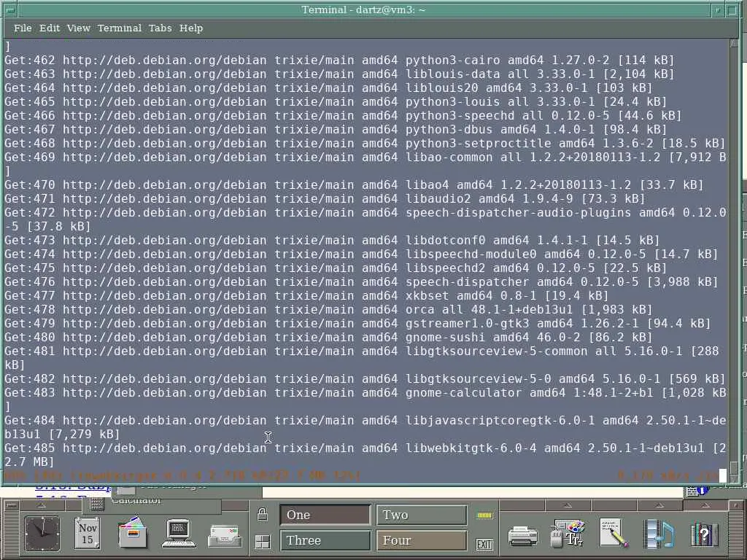Open the computer terminal icon on the panel
The height and width of the screenshot is (560, 747).
coord(178,533)
